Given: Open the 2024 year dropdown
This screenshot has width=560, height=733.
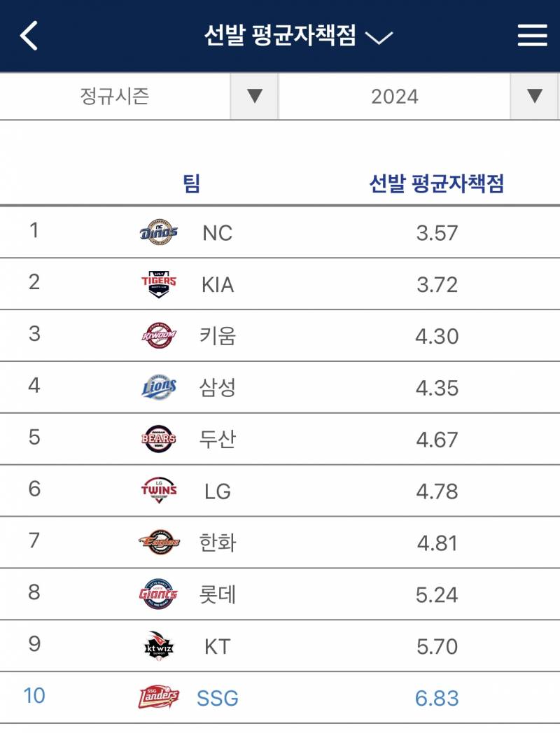Looking at the screenshot, I should (x=419, y=97).
